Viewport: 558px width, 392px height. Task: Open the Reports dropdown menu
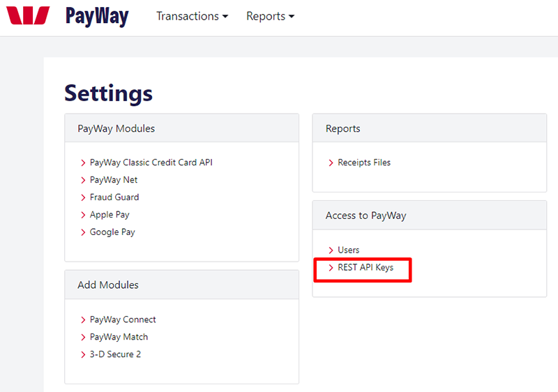coord(270,16)
